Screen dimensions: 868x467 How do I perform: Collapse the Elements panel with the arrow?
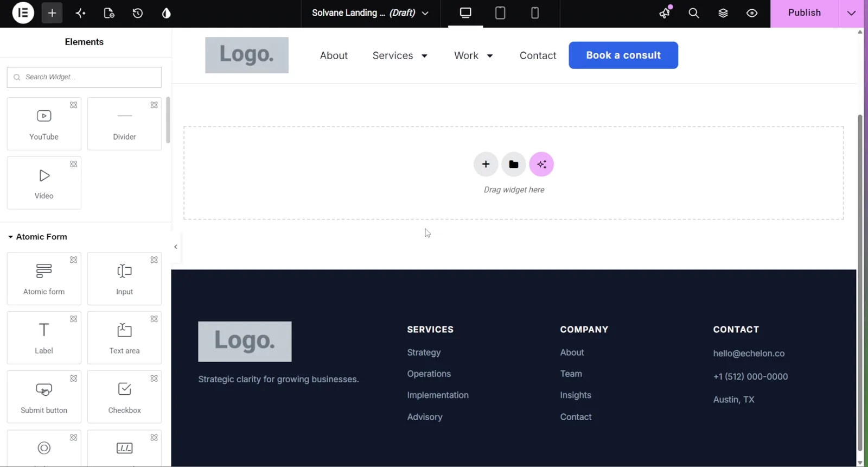[x=176, y=247]
